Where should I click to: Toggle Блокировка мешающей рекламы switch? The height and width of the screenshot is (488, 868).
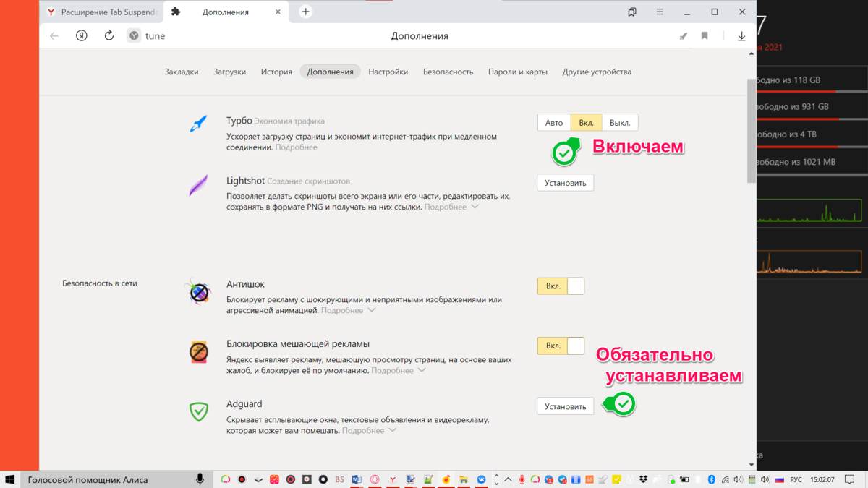pyautogui.click(x=561, y=346)
